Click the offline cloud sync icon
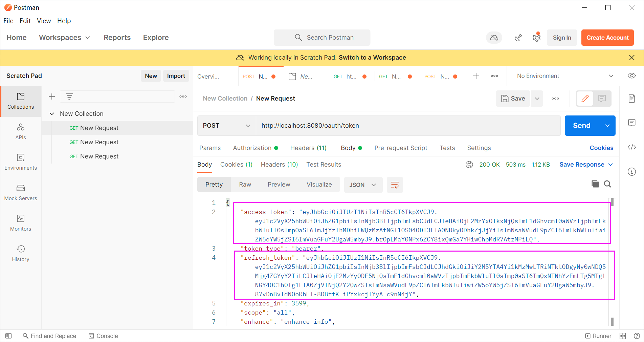The width and height of the screenshot is (644, 342). 494,38
